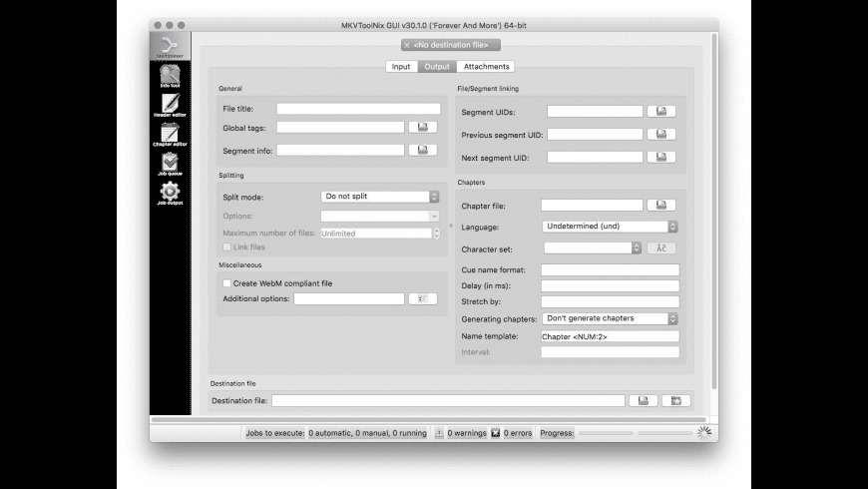This screenshot has width=868, height=489.
Task: Click the Destination file field
Action: tap(448, 400)
